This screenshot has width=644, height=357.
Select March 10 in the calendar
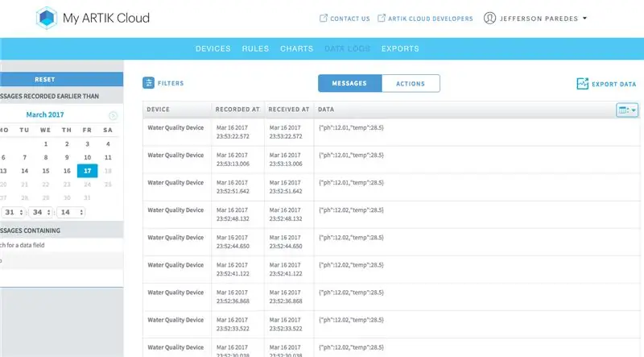[88, 157]
